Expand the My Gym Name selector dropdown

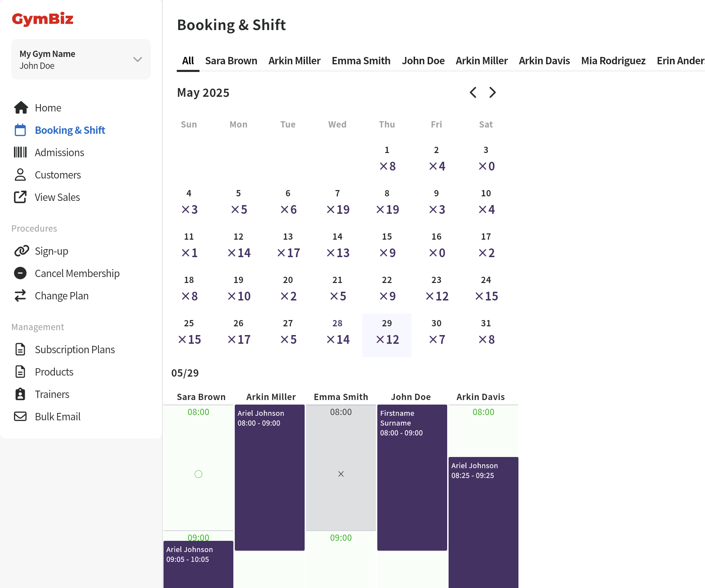point(137,59)
